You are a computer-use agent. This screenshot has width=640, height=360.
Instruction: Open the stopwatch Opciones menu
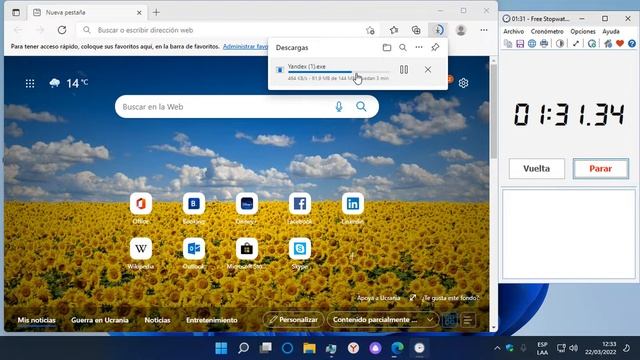pyautogui.click(x=582, y=31)
